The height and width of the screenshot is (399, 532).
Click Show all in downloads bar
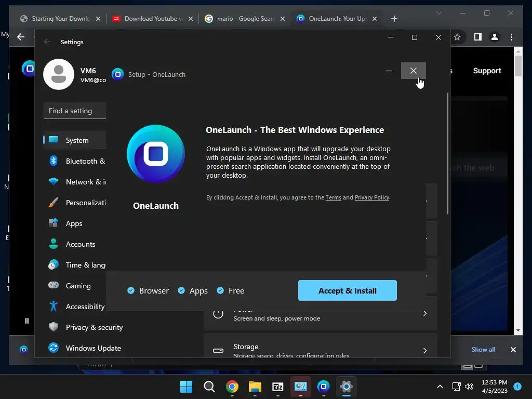click(483, 350)
